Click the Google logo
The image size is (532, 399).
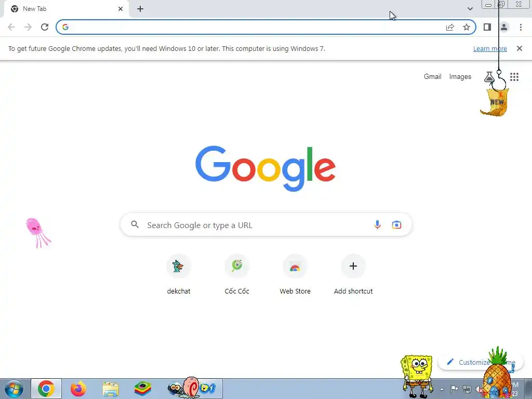[265, 169]
